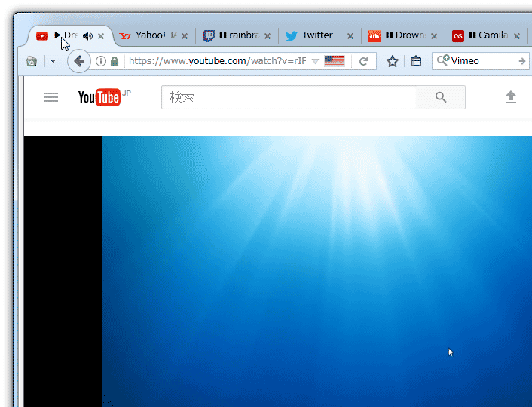This screenshot has height=407, width=532.
Task: Click the YouTube favicon on the active tab
Action: coord(42,36)
